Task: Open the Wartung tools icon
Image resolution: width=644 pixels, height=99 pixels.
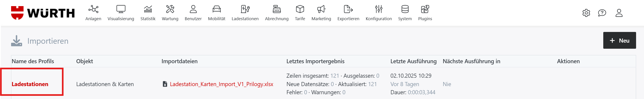Action: pos(170,10)
